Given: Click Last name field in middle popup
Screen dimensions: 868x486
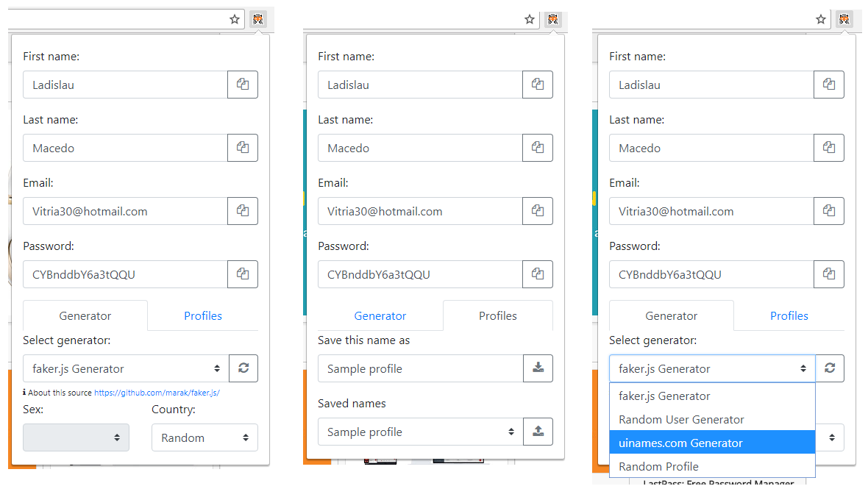Looking at the screenshot, I should click(x=420, y=148).
